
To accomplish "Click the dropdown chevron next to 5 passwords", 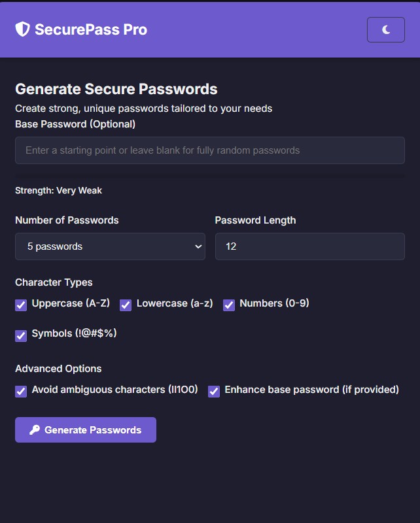I will click(x=197, y=246).
